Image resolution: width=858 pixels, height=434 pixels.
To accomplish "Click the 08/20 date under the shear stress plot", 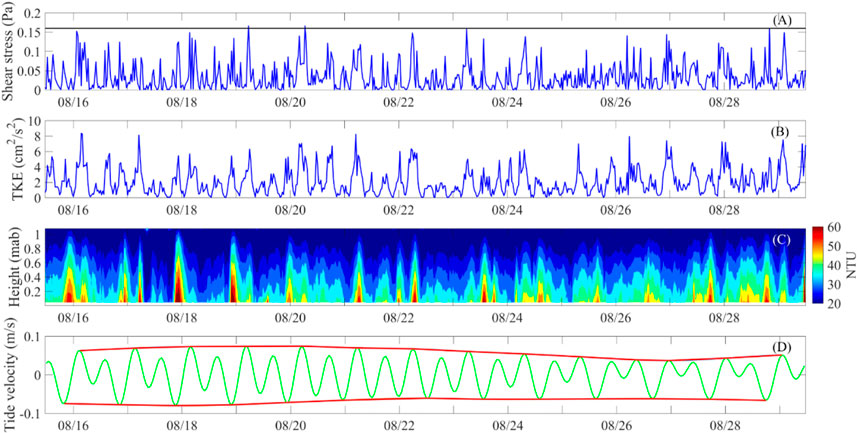I will pyautogui.click(x=291, y=101).
